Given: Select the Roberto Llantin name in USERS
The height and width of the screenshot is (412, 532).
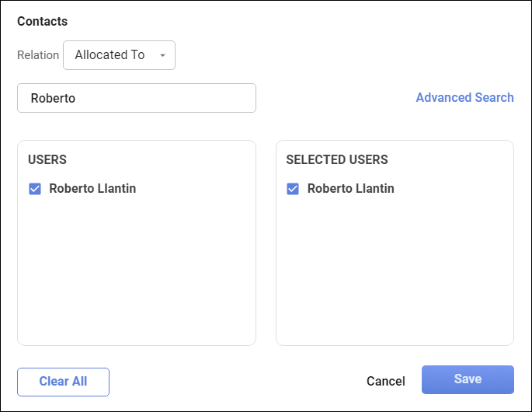Looking at the screenshot, I should point(92,189).
